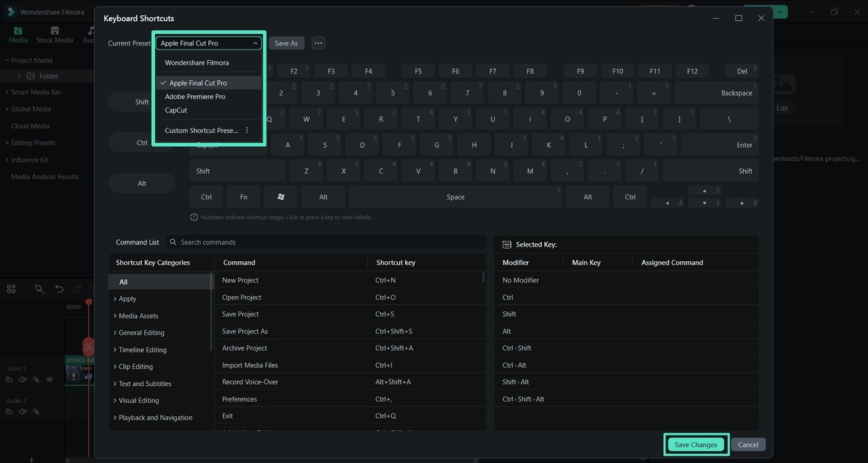Click the keyboard's Enter key

(x=720, y=145)
